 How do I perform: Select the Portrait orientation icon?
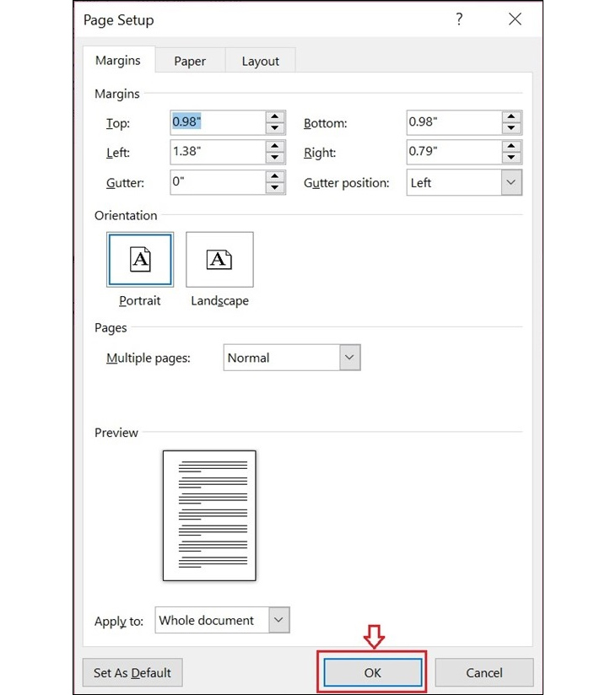click(140, 259)
